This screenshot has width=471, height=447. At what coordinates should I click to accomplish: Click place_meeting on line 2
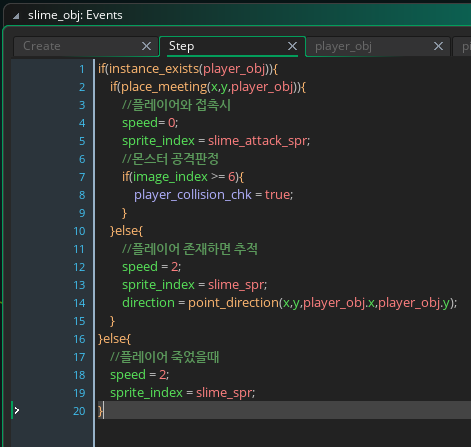164,87
